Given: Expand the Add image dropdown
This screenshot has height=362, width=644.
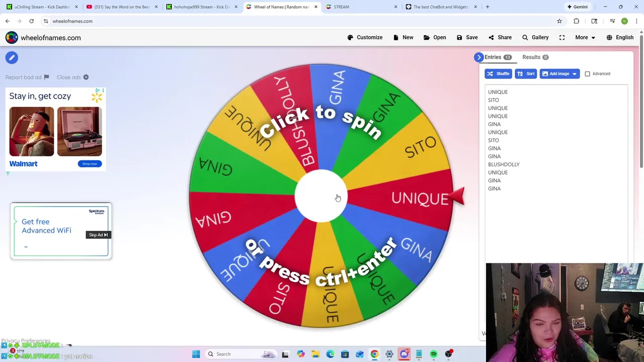Looking at the screenshot, I should tap(574, 74).
